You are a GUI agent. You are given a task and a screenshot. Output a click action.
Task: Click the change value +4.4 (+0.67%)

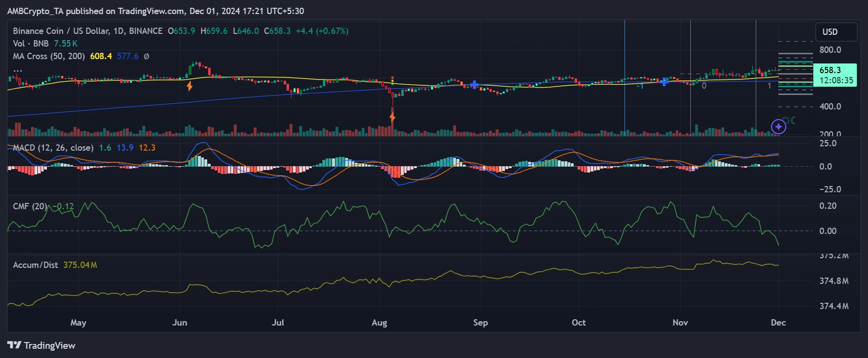pos(322,31)
